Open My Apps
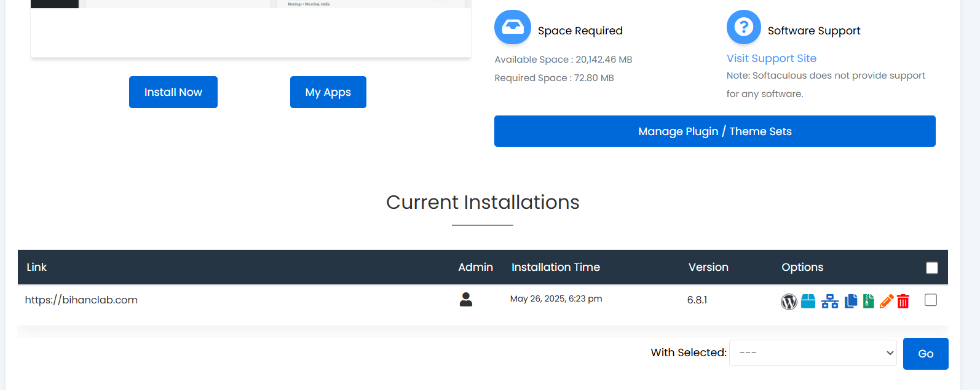Viewport: 980px width, 390px height. 328,92
